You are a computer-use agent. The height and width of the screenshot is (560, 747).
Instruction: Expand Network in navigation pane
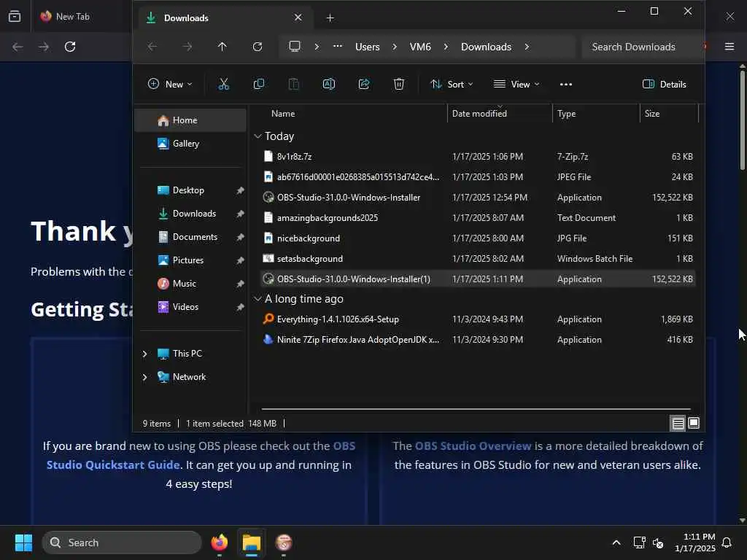(x=144, y=377)
